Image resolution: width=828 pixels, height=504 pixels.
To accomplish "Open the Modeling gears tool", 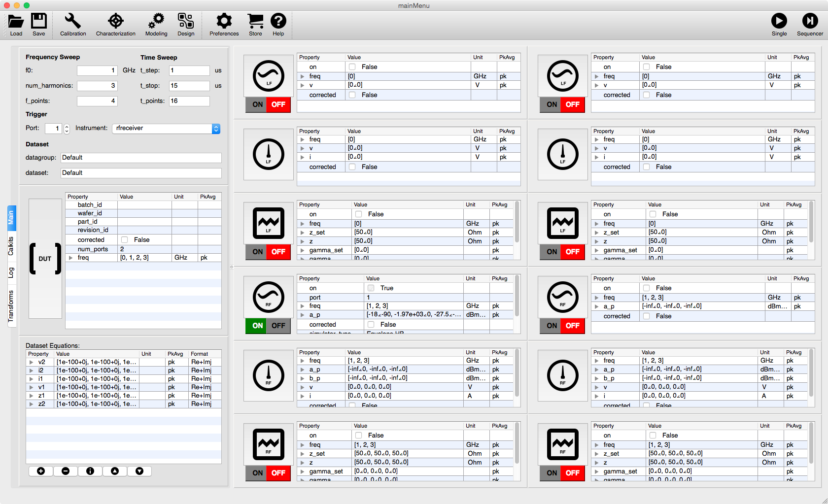I will tap(156, 21).
